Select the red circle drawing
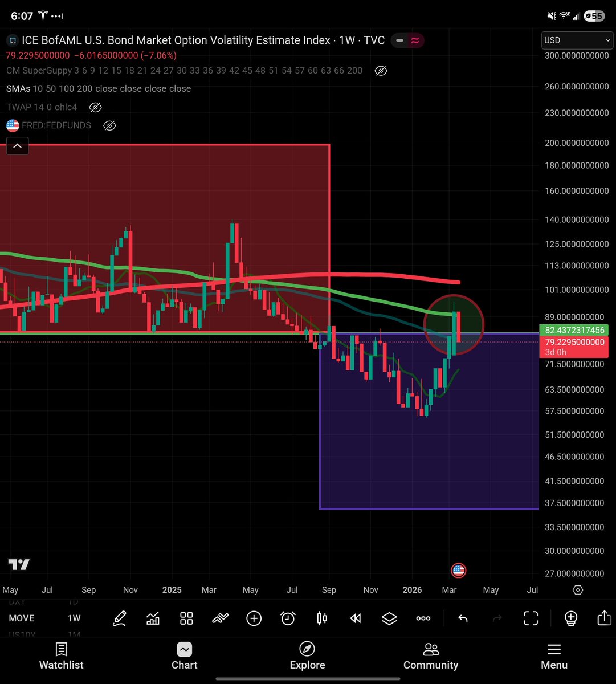 point(454,325)
